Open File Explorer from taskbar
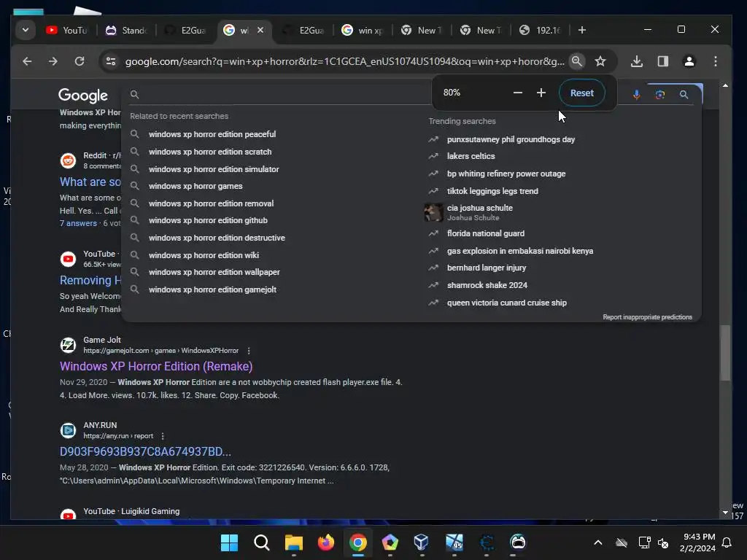This screenshot has width=747, height=560. coord(293,542)
